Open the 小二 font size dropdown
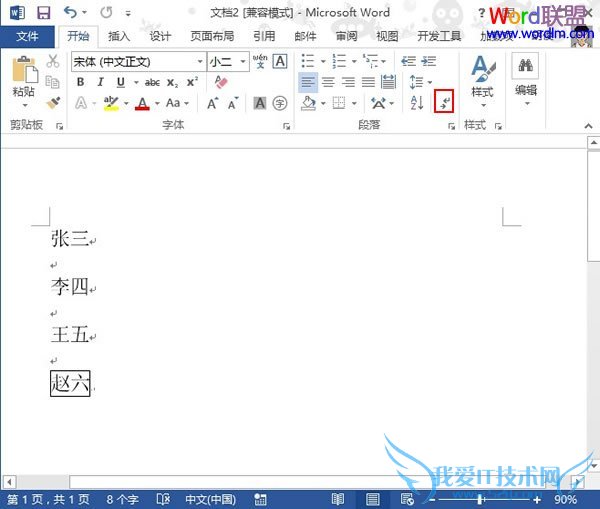Screen dimensions: 600x509 coord(243,62)
